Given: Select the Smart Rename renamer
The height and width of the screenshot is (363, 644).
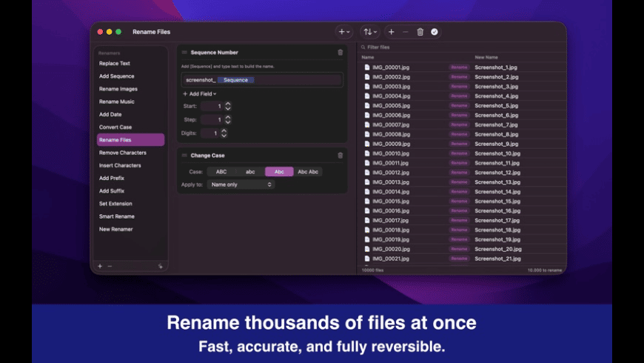Looking at the screenshot, I should pyautogui.click(x=130, y=216).
